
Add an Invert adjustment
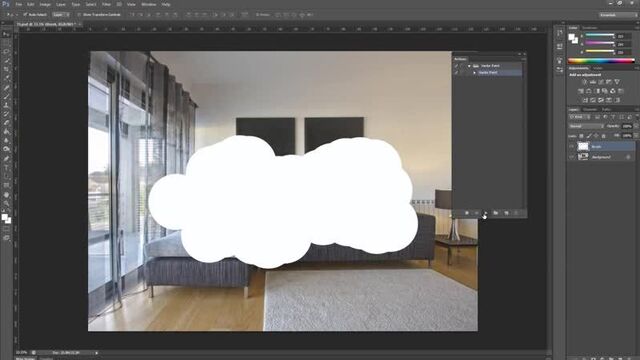pyautogui.click(x=585, y=100)
